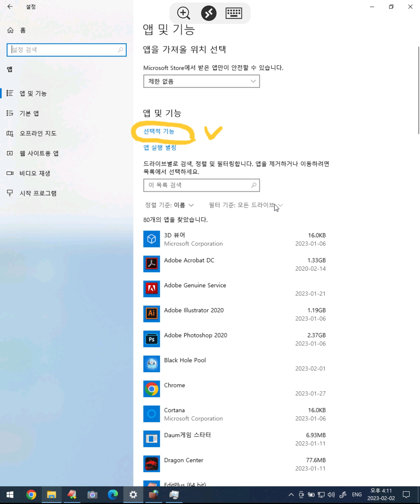Open the on-screen keyboard icon
This screenshot has width=420, height=504.
point(234,13)
